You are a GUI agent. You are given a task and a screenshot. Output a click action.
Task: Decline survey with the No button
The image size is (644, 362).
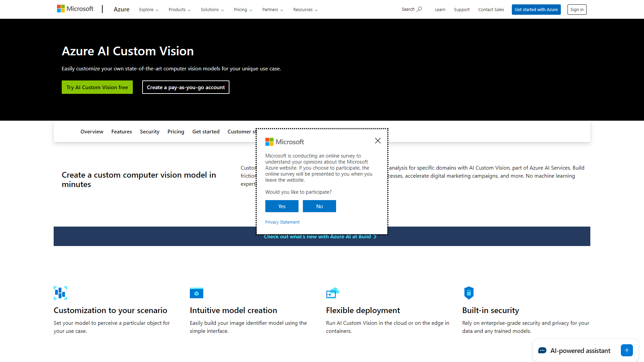[x=319, y=206]
